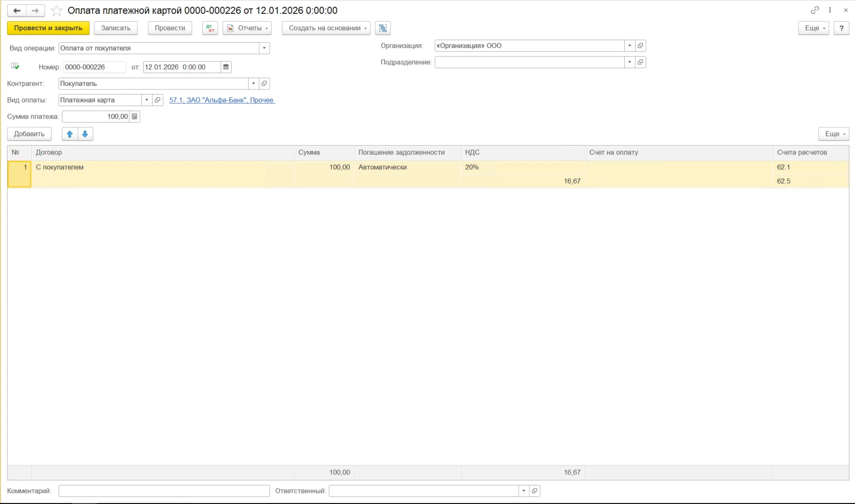Open Организация record with open icon
Image resolution: width=855 pixels, height=504 pixels.
pyautogui.click(x=640, y=46)
